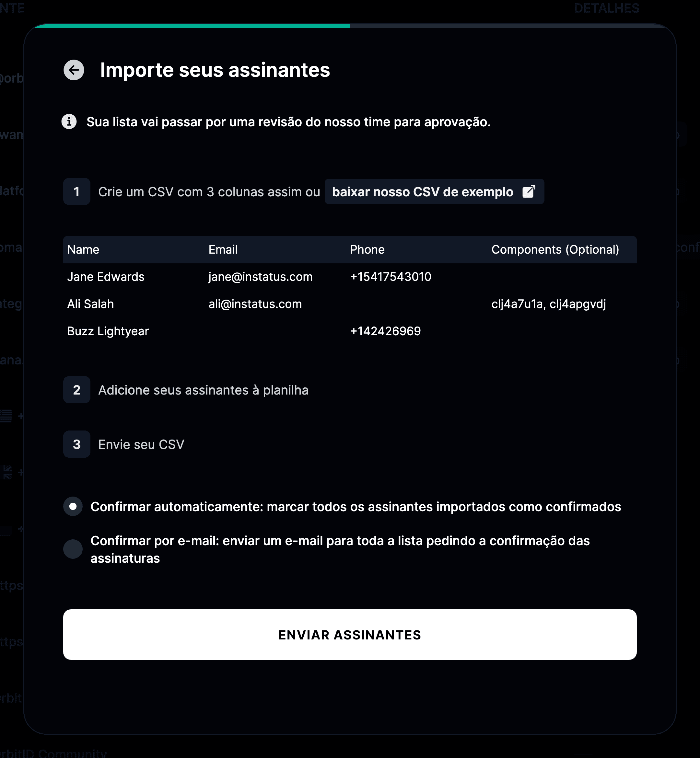Click the Email column header
This screenshot has width=700, height=758.
[x=223, y=249]
